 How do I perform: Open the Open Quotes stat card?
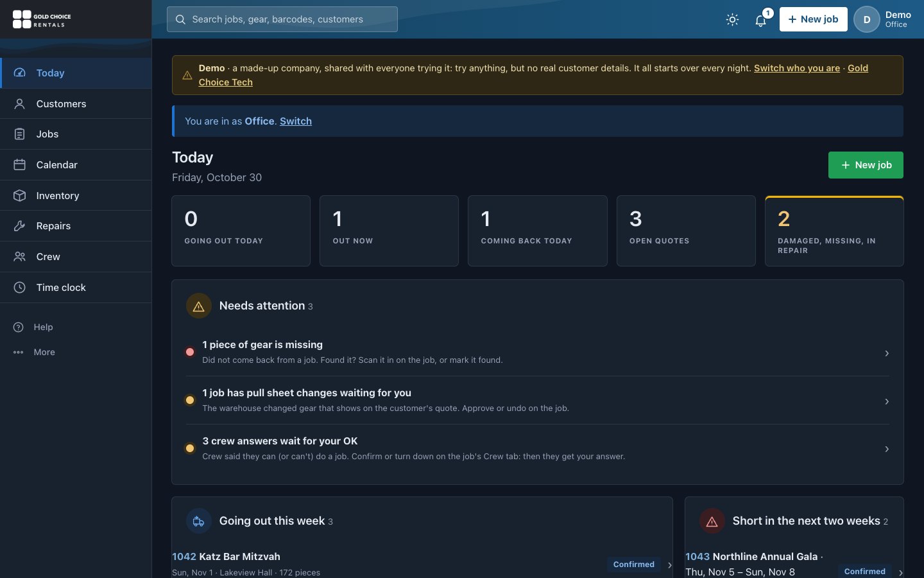click(686, 231)
